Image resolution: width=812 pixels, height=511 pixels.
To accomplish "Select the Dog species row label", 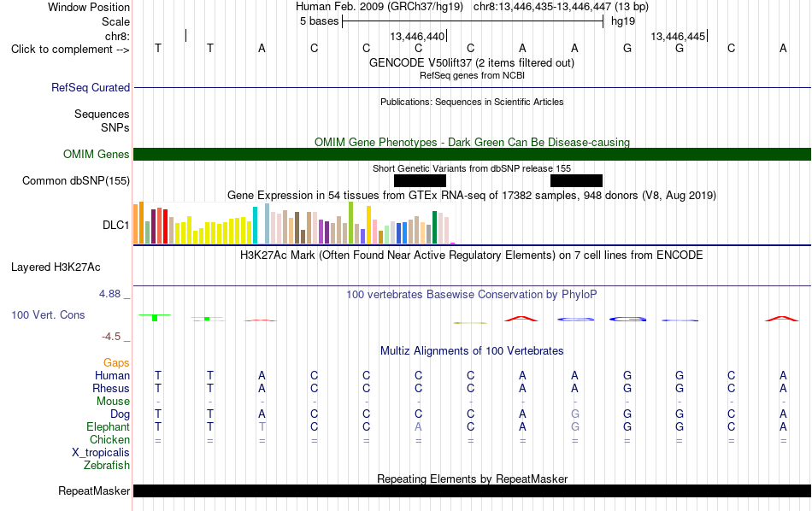I will point(120,414).
